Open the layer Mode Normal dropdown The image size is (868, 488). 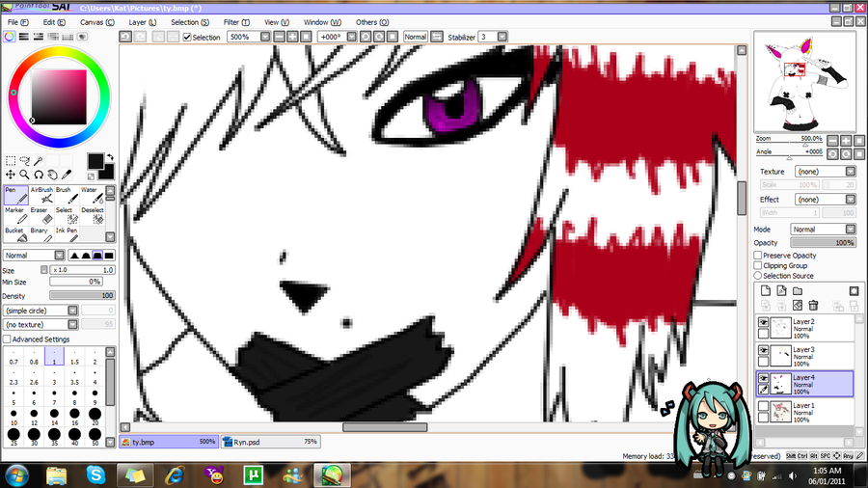click(x=851, y=230)
